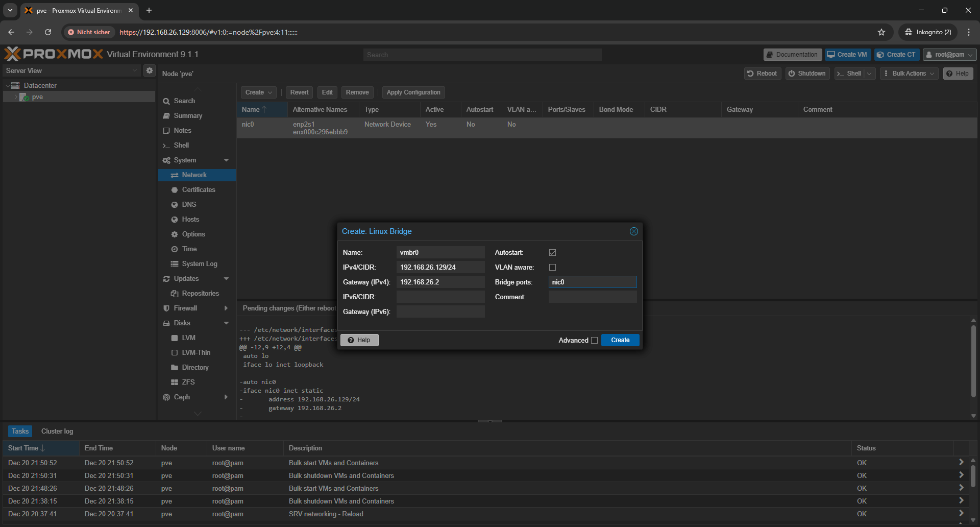This screenshot has width=980, height=527.
Task: Open Certificates in the node menu
Action: pyautogui.click(x=199, y=190)
